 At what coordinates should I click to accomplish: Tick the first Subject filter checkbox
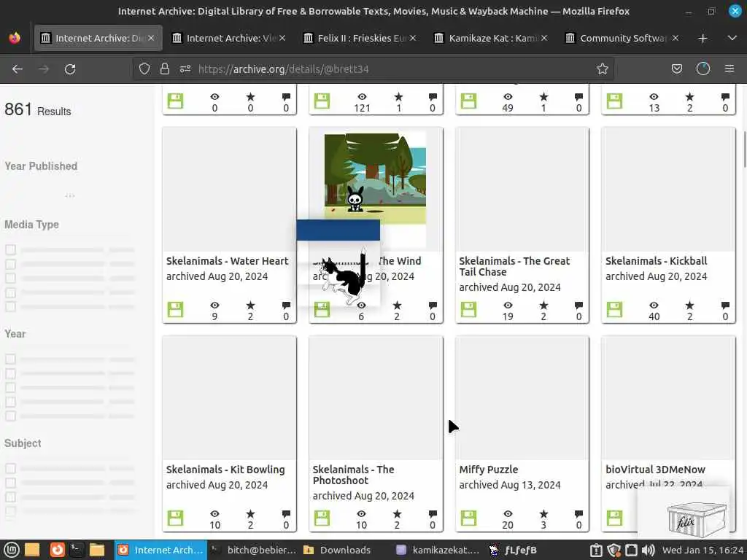pos(10,469)
